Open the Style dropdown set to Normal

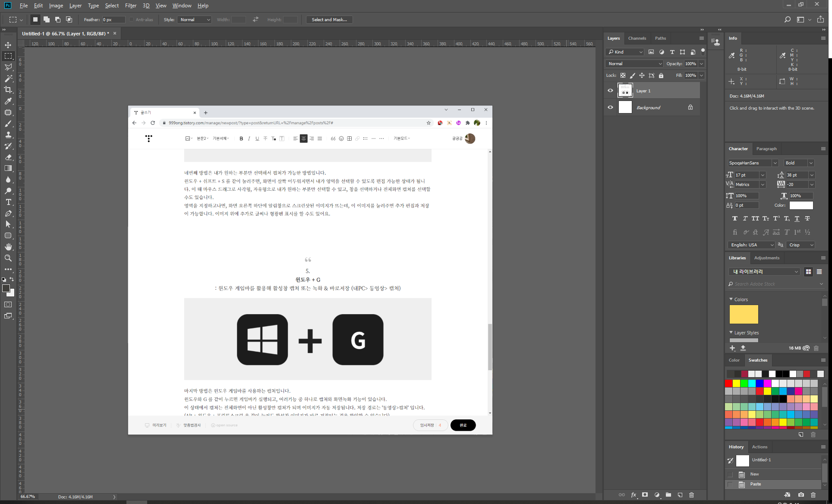pos(195,19)
